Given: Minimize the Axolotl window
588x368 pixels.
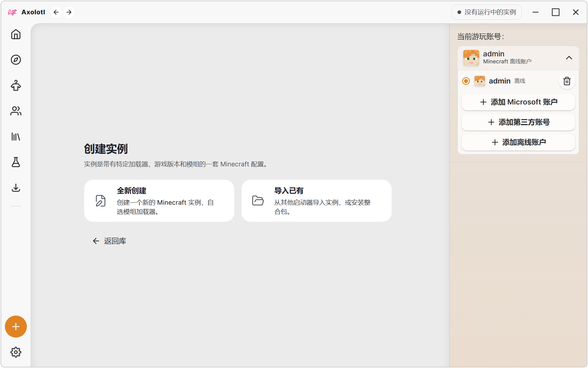Looking at the screenshot, I should [x=536, y=12].
